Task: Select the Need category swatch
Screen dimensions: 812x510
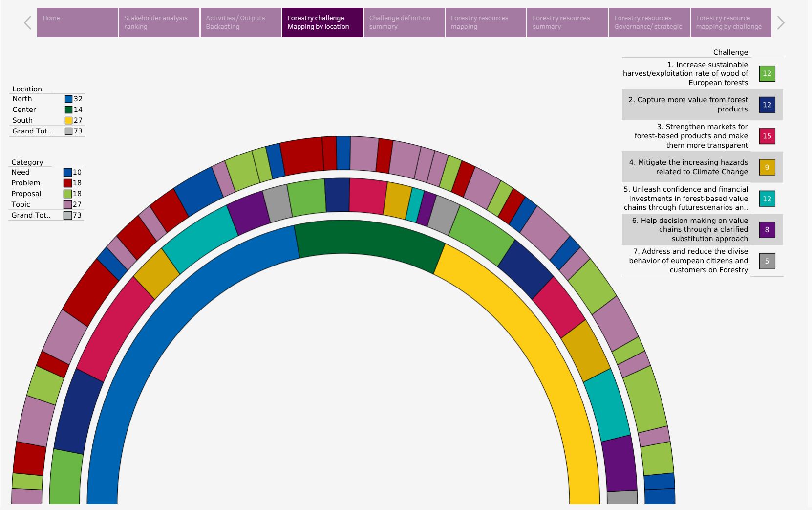Action: click(x=67, y=172)
